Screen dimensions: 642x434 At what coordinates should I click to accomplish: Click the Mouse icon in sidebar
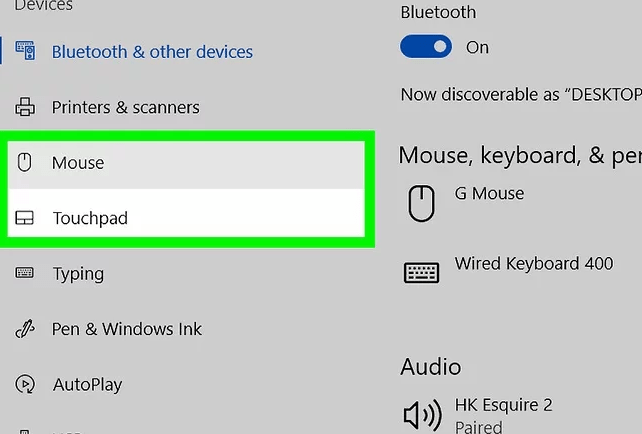[24, 162]
